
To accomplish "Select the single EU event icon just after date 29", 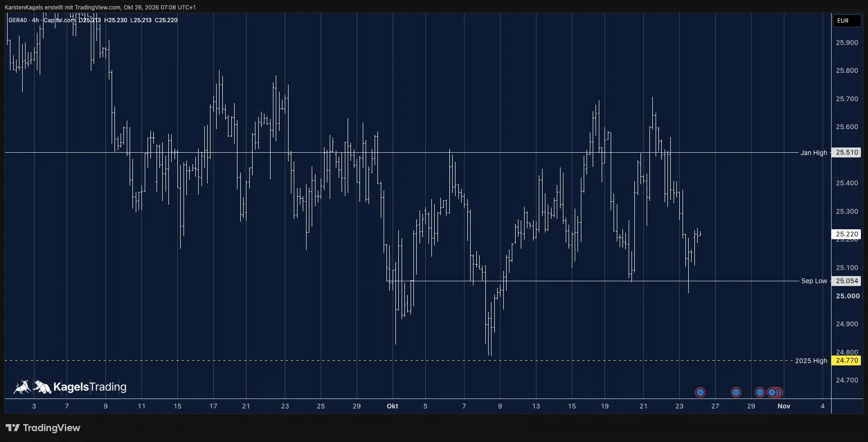I will click(x=760, y=392).
